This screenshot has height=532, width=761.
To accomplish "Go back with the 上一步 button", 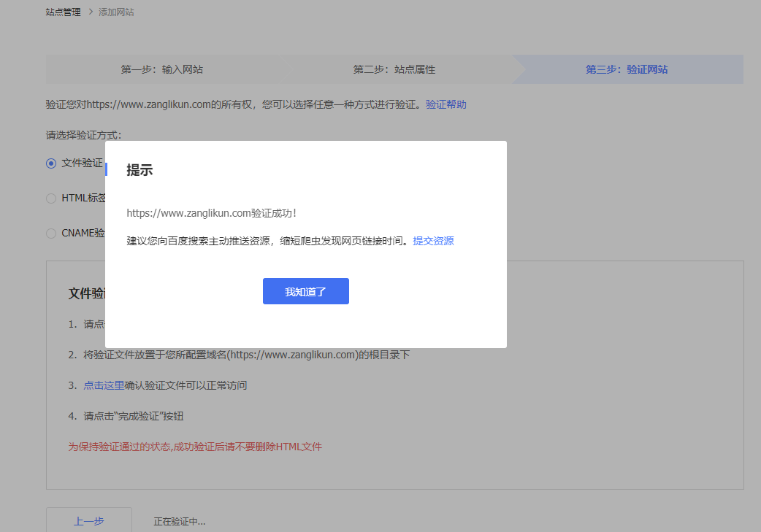I will point(88,521).
